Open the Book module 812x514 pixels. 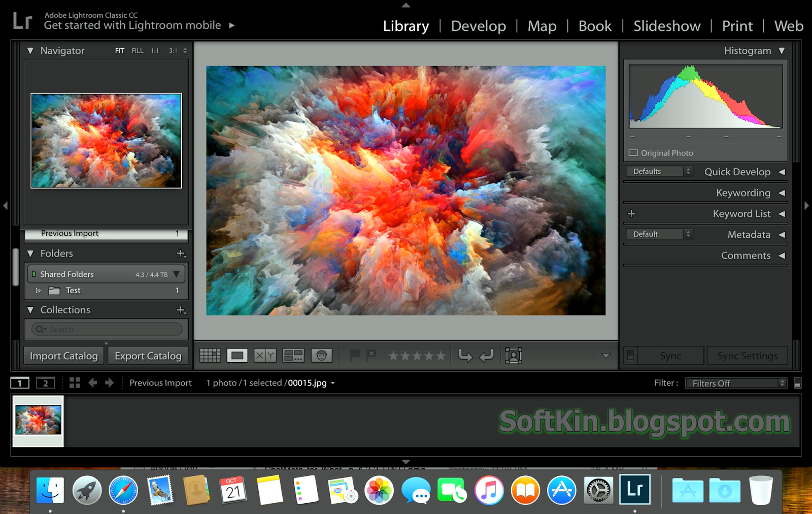(595, 26)
